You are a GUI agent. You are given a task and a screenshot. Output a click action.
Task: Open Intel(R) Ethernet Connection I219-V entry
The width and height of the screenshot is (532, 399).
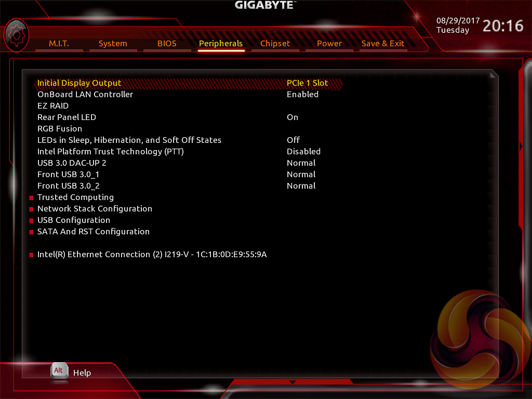coord(152,255)
